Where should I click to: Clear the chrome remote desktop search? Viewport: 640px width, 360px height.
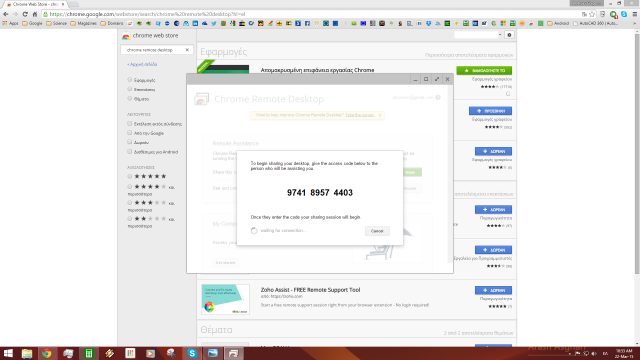187,50
